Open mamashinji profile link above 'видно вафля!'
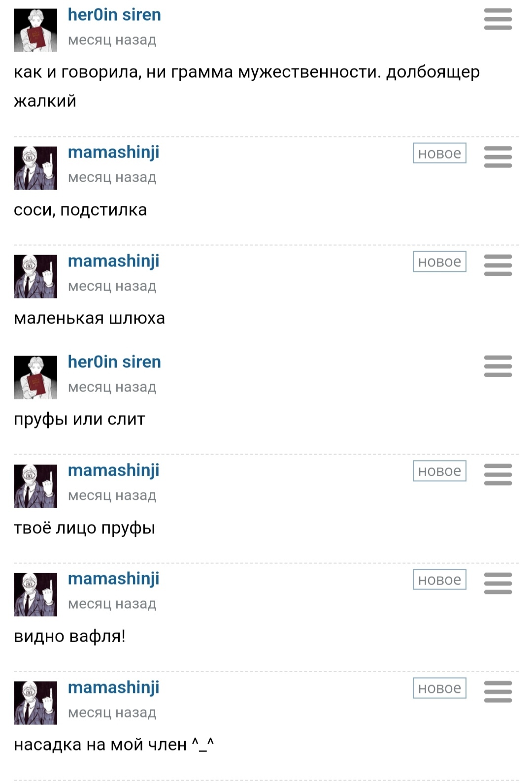The height and width of the screenshot is (783, 532). 114,579
